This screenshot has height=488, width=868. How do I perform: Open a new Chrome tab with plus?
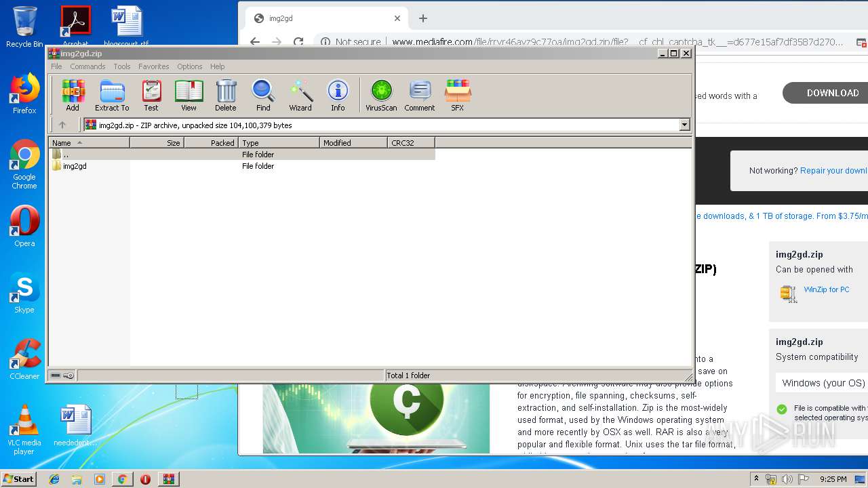click(423, 18)
